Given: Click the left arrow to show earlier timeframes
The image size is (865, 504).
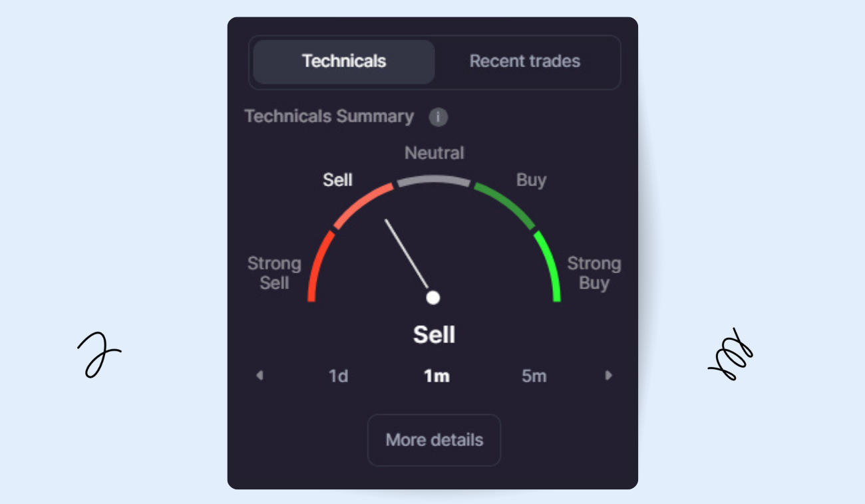Looking at the screenshot, I should pos(259,376).
